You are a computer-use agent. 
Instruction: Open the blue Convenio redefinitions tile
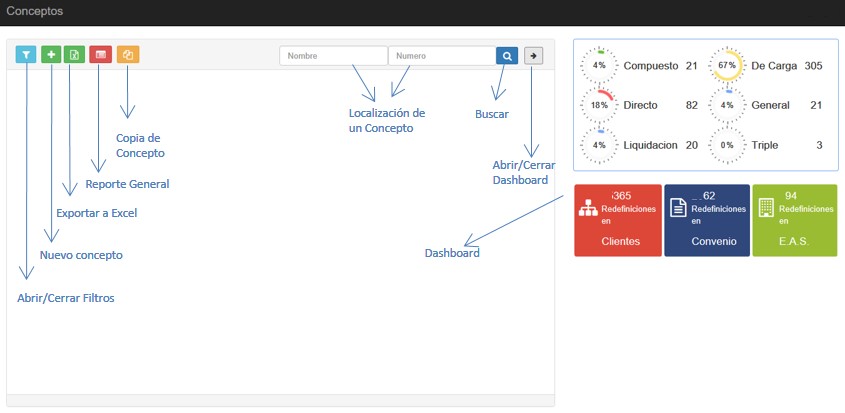(x=707, y=220)
